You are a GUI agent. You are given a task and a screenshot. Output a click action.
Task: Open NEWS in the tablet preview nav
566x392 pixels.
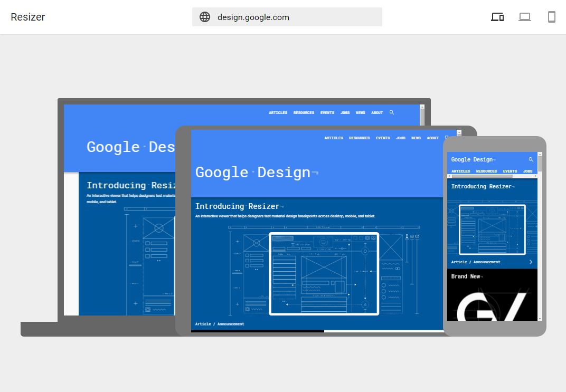click(x=416, y=138)
